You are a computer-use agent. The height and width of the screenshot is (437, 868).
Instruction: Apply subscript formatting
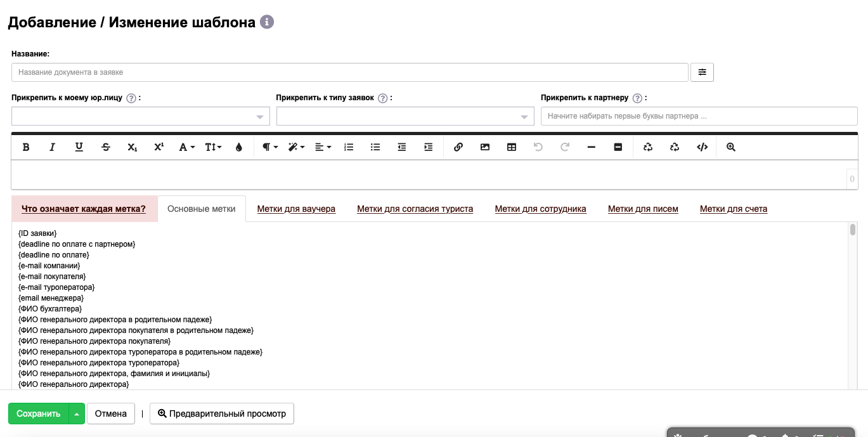132,147
